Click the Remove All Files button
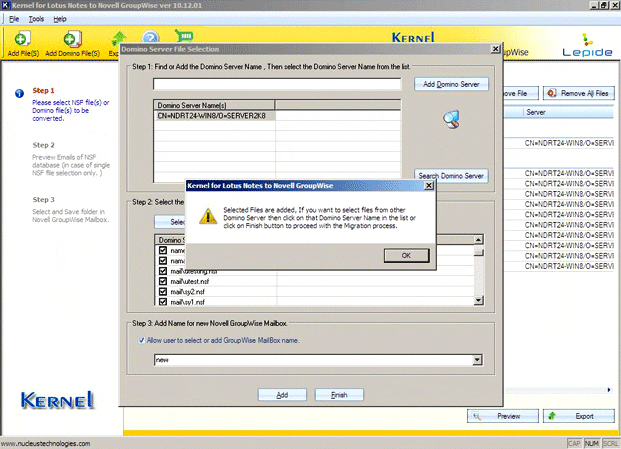 (579, 93)
